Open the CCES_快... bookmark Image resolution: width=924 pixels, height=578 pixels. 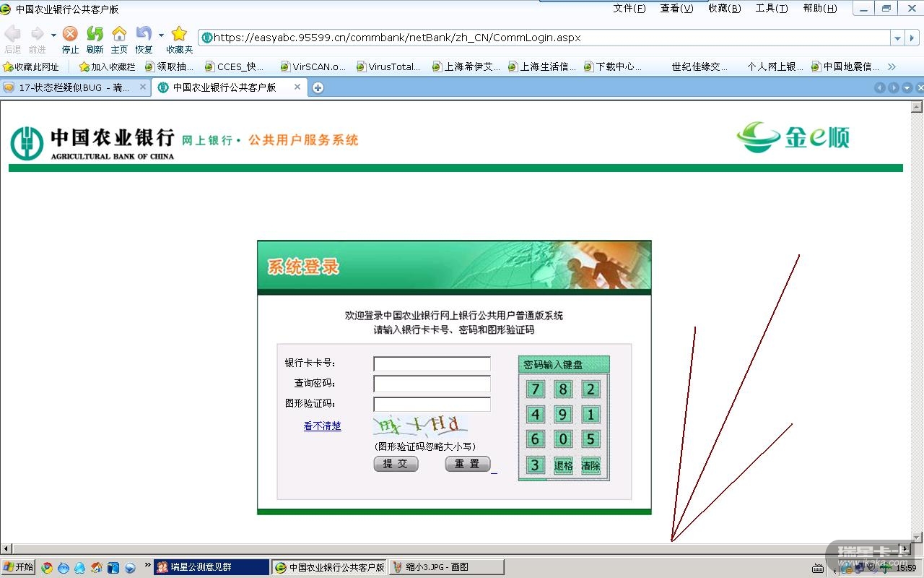coord(235,66)
